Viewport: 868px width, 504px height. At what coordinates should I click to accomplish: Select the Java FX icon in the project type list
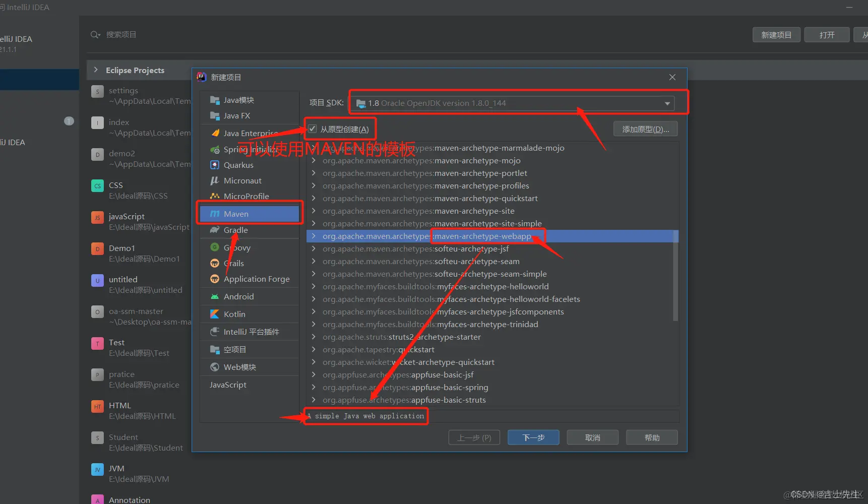tap(215, 115)
